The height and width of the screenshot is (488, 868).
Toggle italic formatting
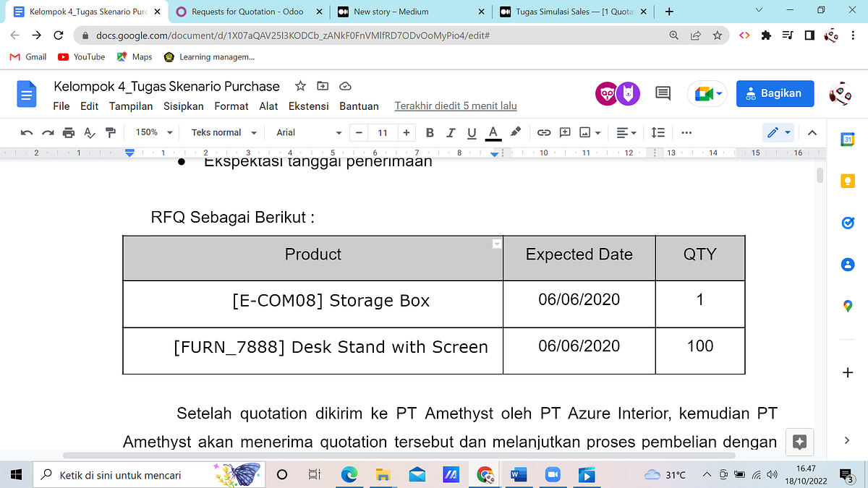pyautogui.click(x=450, y=132)
